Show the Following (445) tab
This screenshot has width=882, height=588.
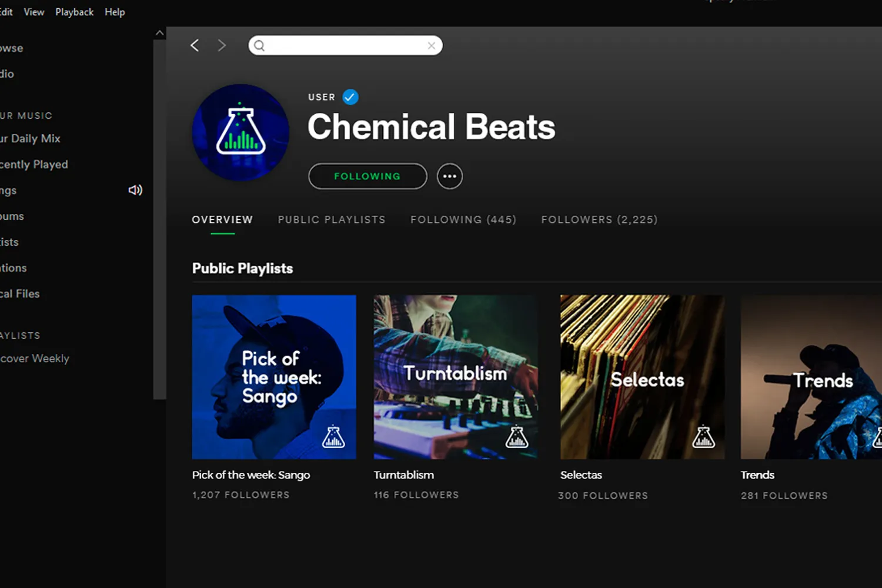coord(463,220)
